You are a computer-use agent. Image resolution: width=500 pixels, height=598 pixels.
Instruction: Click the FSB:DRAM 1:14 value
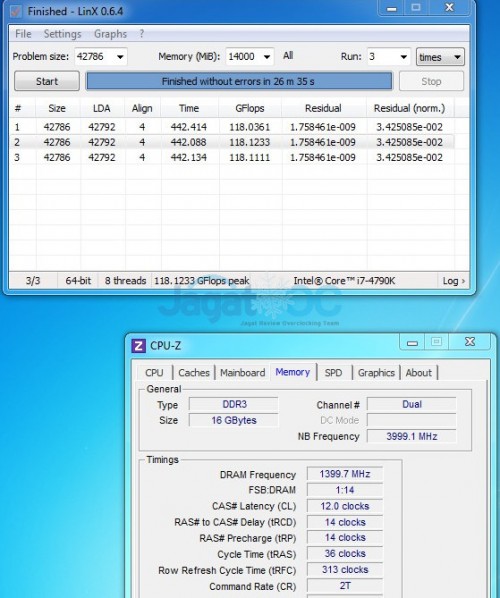click(345, 490)
